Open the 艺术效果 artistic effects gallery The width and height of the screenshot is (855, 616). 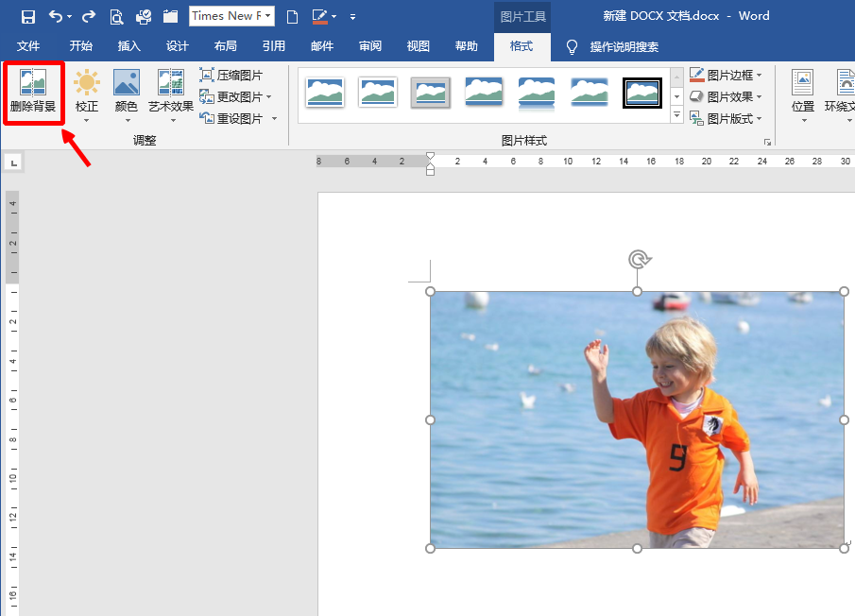click(171, 94)
